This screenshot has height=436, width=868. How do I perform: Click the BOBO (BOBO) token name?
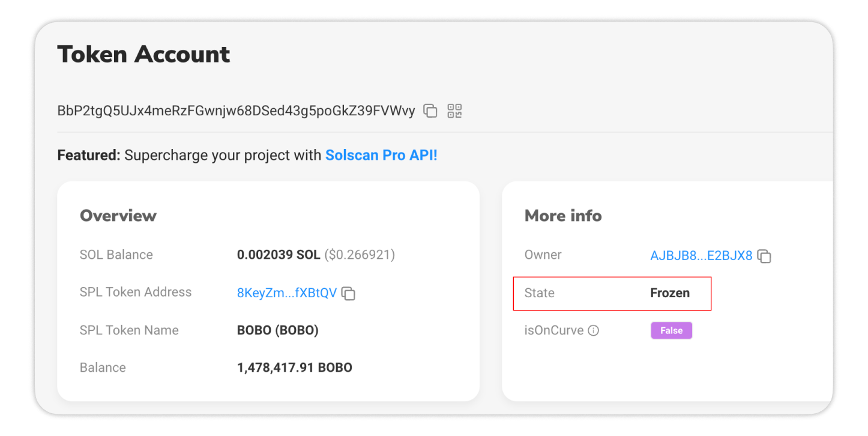(x=278, y=330)
